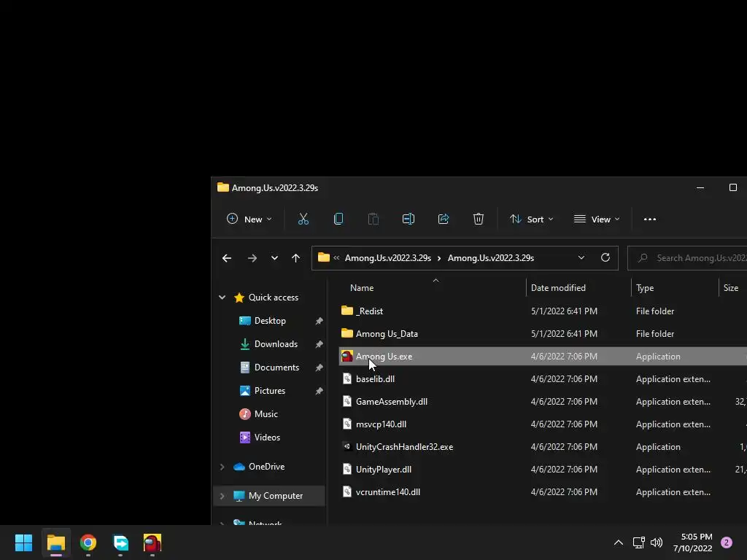This screenshot has width=747, height=560.
Task: Open the See more three-dots menu
Action: (650, 219)
